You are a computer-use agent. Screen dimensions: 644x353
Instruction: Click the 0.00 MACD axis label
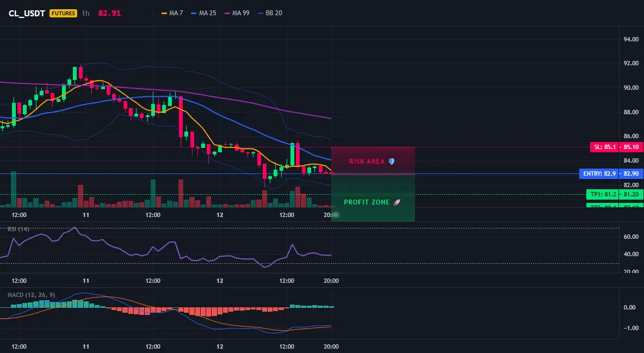pyautogui.click(x=630, y=307)
